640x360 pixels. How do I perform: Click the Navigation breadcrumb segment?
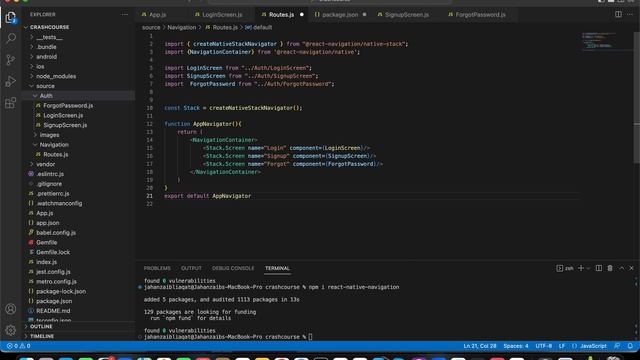pos(182,27)
